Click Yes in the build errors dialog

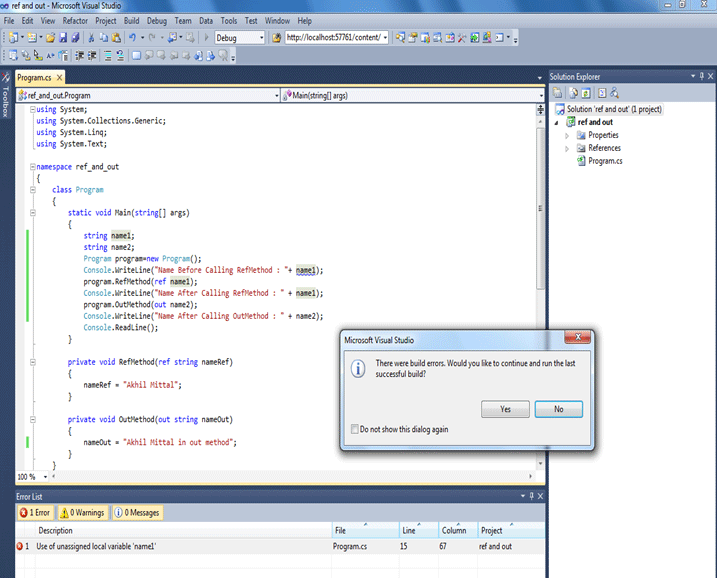pos(505,409)
